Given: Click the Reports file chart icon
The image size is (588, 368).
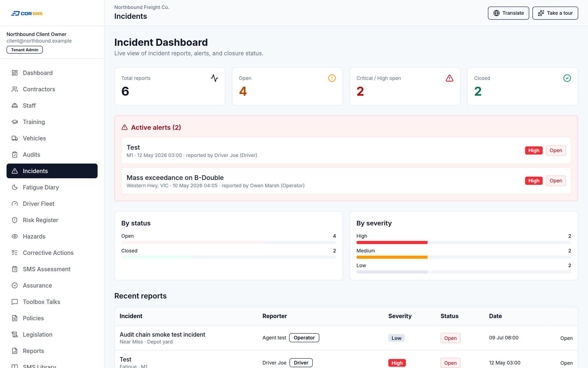Looking at the screenshot, I should tap(15, 351).
